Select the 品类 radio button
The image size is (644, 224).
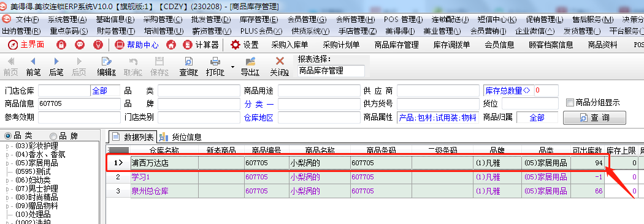tap(8, 136)
